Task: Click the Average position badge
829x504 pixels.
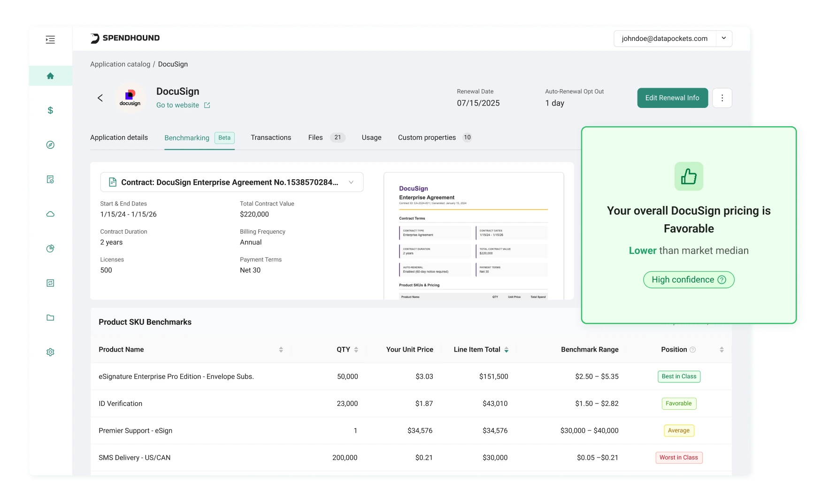Action: tap(679, 430)
